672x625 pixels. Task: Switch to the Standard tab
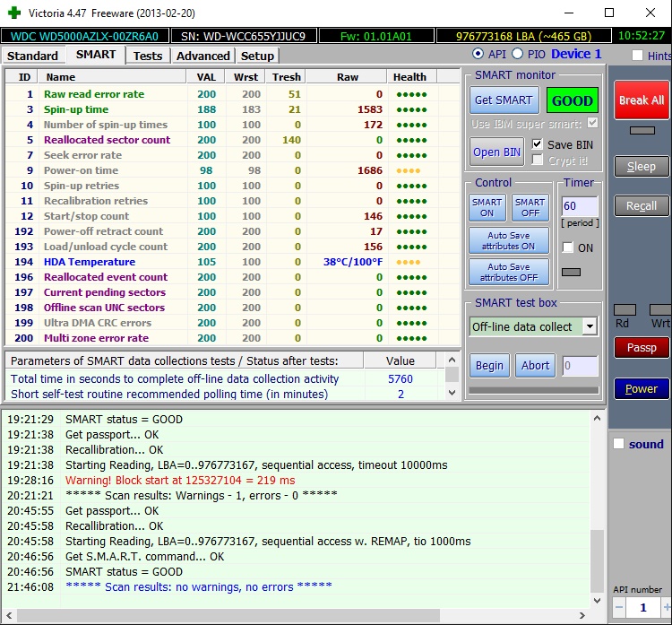pos(32,56)
